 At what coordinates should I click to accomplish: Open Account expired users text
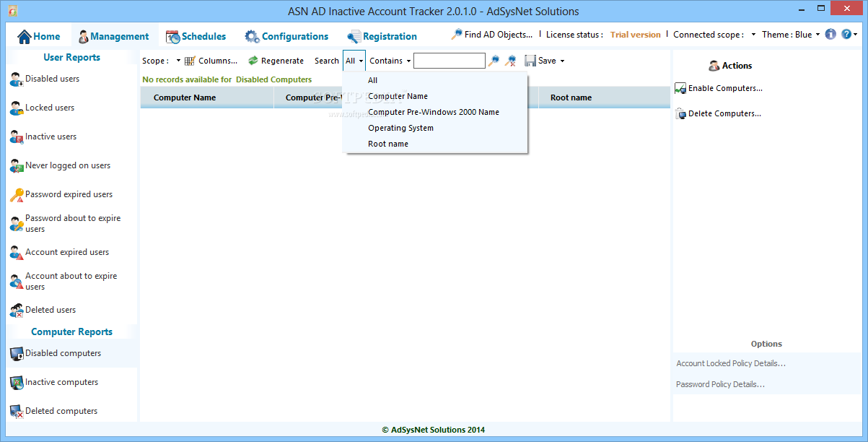67,252
